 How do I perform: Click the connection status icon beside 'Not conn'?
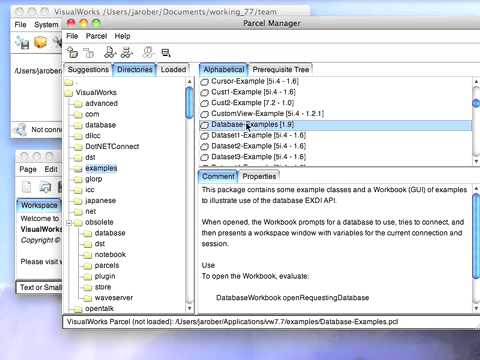point(21,129)
